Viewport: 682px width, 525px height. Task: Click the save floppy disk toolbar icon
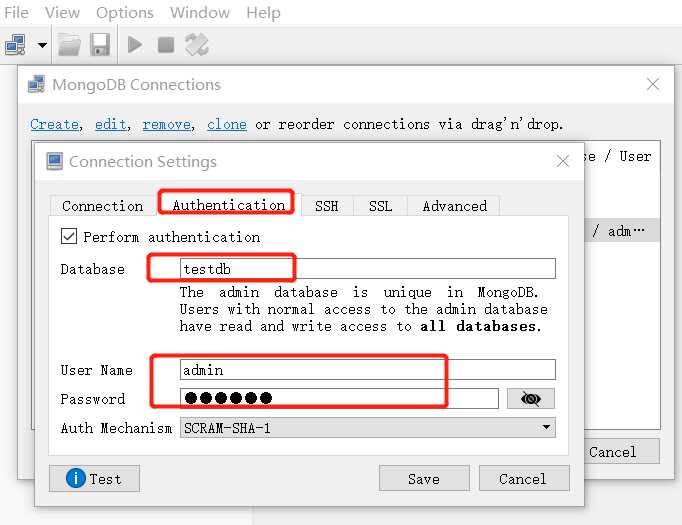[x=100, y=45]
